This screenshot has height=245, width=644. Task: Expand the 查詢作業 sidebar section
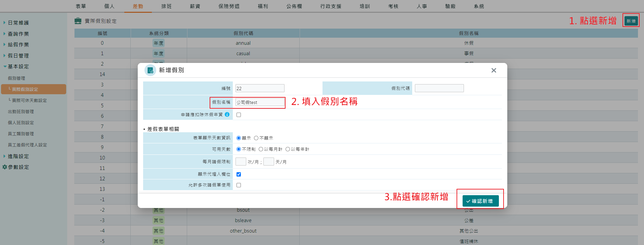(18, 34)
